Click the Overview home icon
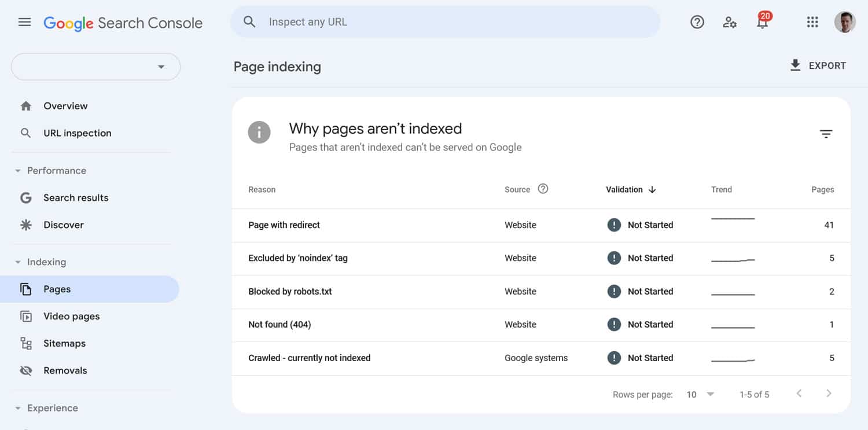 [25, 105]
